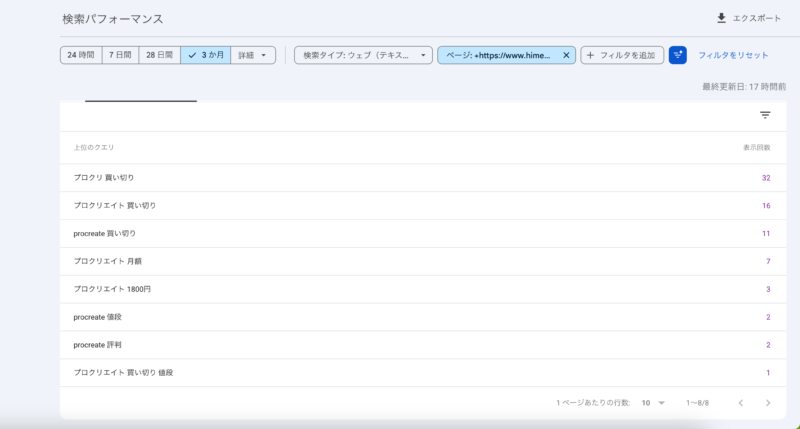The image size is (800, 429).
Task: Click impressions value 7
Action: click(768, 261)
